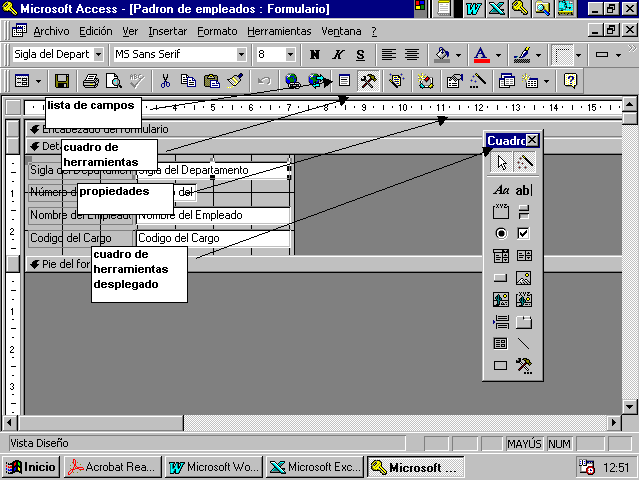This screenshot has height=480, width=639.
Task: Select the Tab Control tool in toolbox
Action: 524,322
